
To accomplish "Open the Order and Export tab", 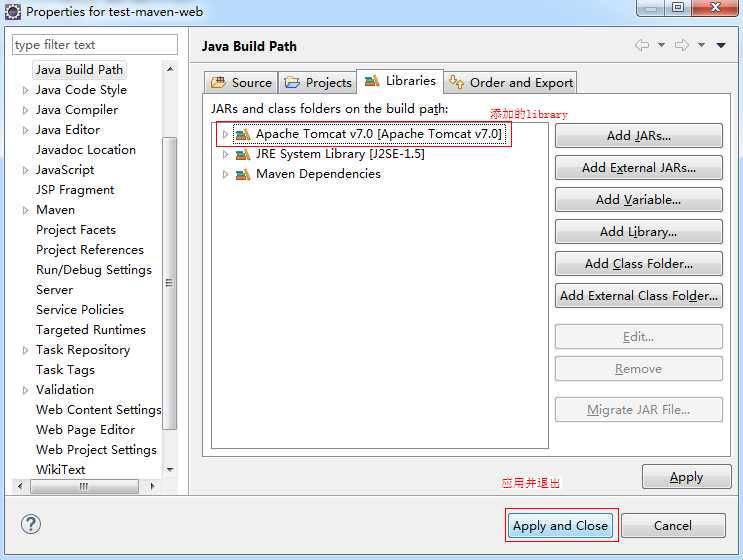I will 510,82.
